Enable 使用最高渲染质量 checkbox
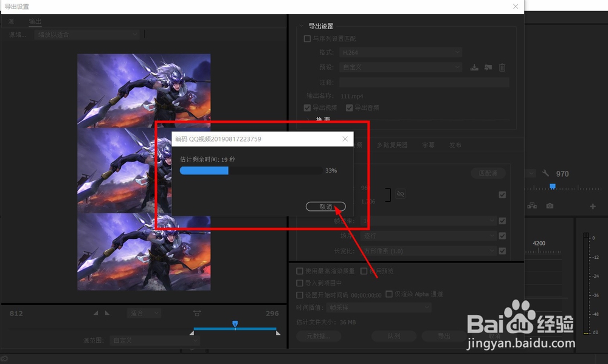Viewport: 608px width, 364px height. [x=299, y=271]
